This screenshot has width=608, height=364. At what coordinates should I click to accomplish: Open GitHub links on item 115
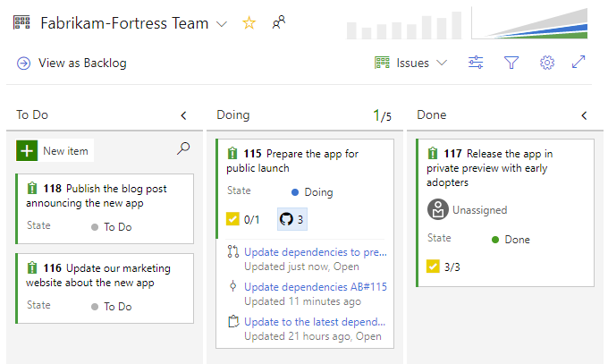pyautogui.click(x=292, y=218)
